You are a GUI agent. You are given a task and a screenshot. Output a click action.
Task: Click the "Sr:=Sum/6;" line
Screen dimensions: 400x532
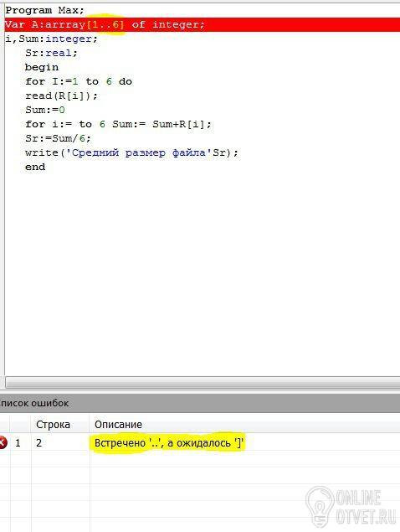[x=58, y=138]
